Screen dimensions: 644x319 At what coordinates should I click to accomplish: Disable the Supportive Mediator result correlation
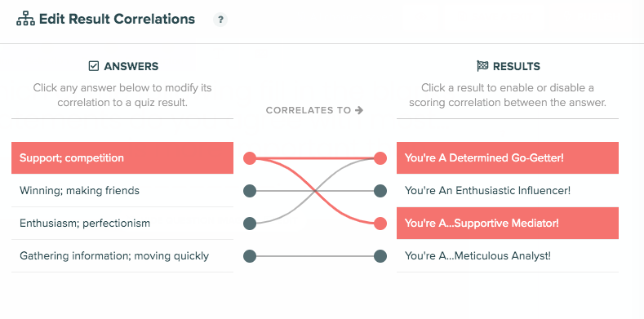[x=508, y=224]
